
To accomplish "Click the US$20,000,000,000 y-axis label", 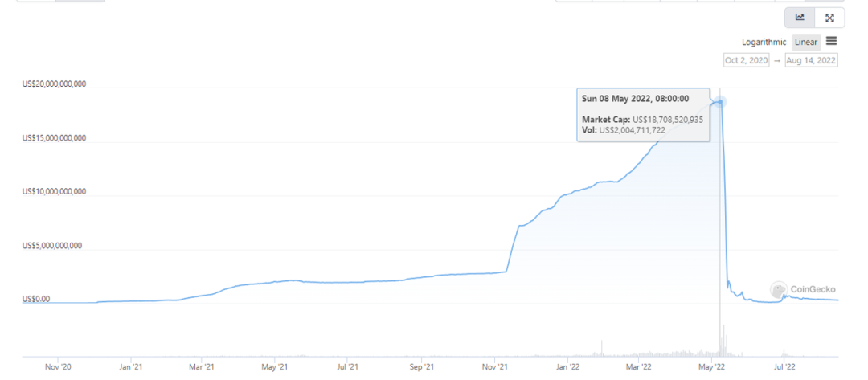I will coord(54,84).
